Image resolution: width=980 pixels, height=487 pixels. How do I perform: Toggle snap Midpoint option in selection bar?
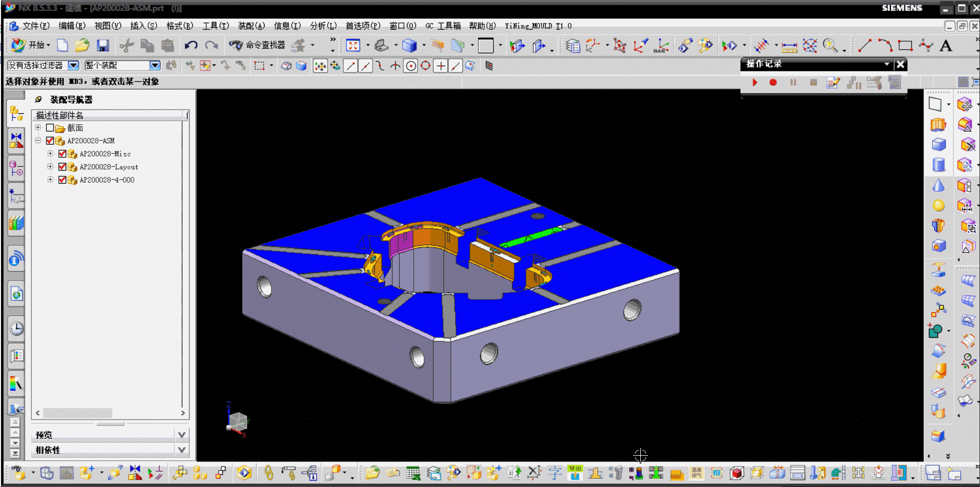(x=365, y=66)
